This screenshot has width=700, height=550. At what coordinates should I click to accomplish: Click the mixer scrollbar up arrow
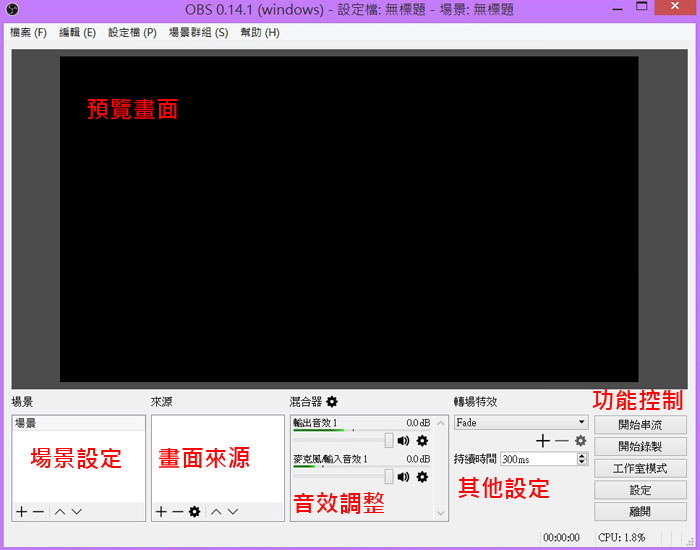(x=441, y=423)
